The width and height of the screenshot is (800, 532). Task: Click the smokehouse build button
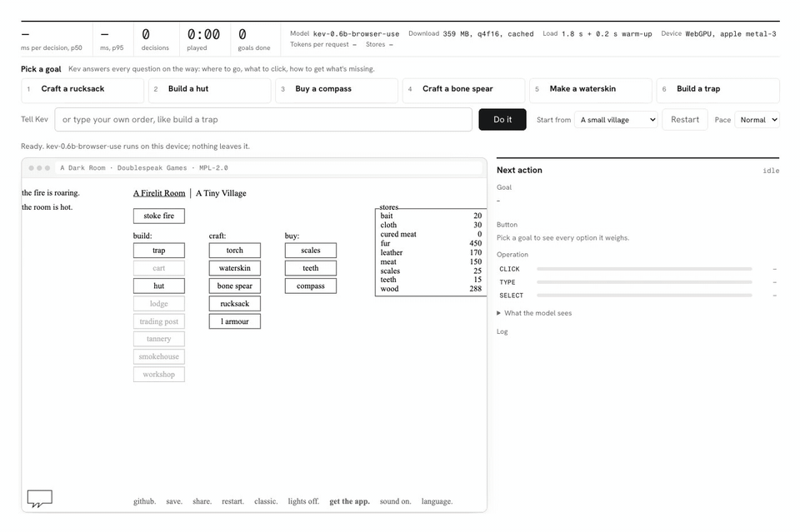(x=158, y=356)
